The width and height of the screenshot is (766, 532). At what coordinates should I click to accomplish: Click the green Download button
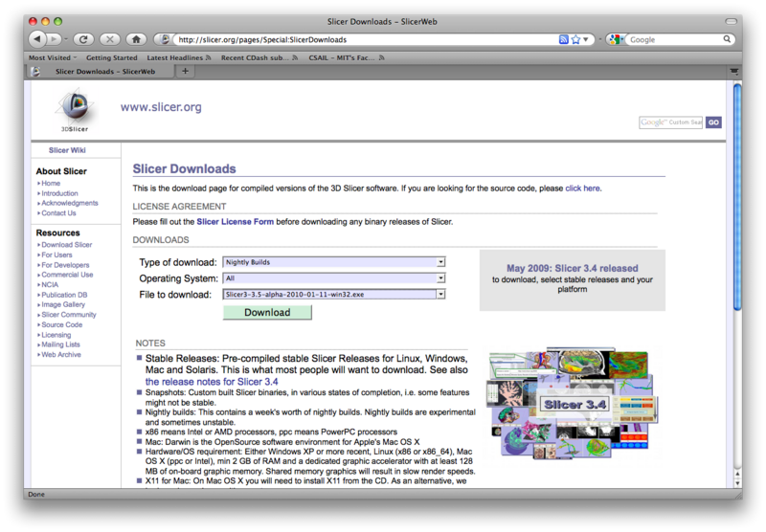[267, 312]
